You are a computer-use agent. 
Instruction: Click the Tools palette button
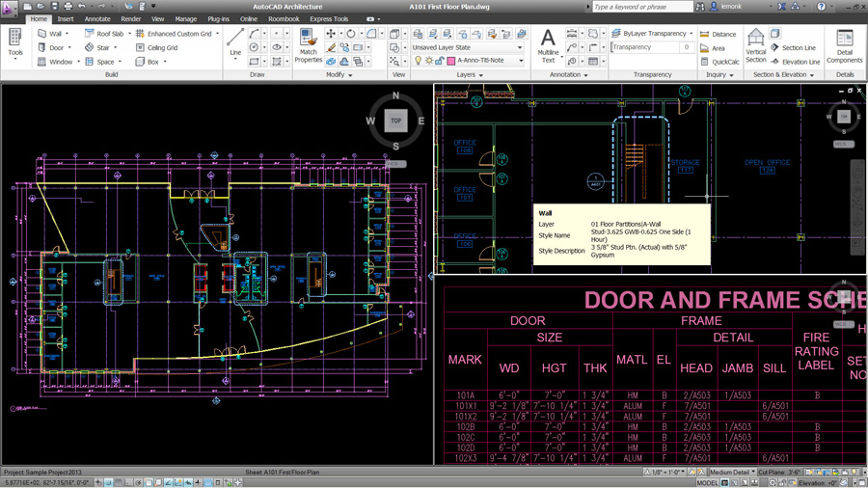tap(14, 43)
